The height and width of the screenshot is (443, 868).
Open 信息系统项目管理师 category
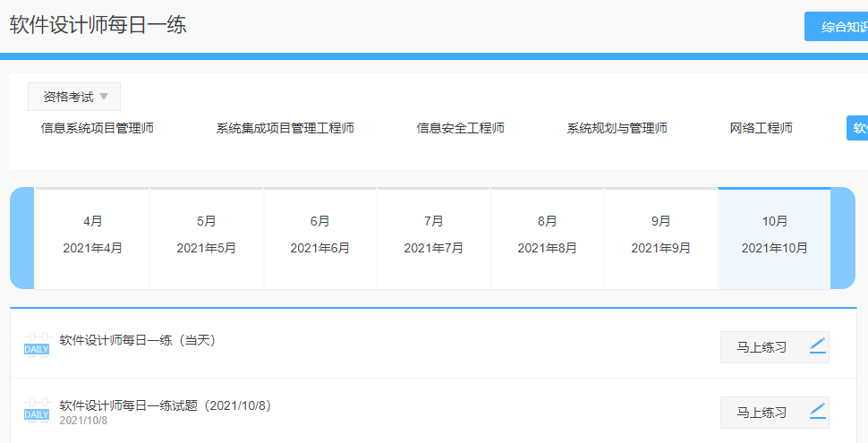[x=98, y=128]
